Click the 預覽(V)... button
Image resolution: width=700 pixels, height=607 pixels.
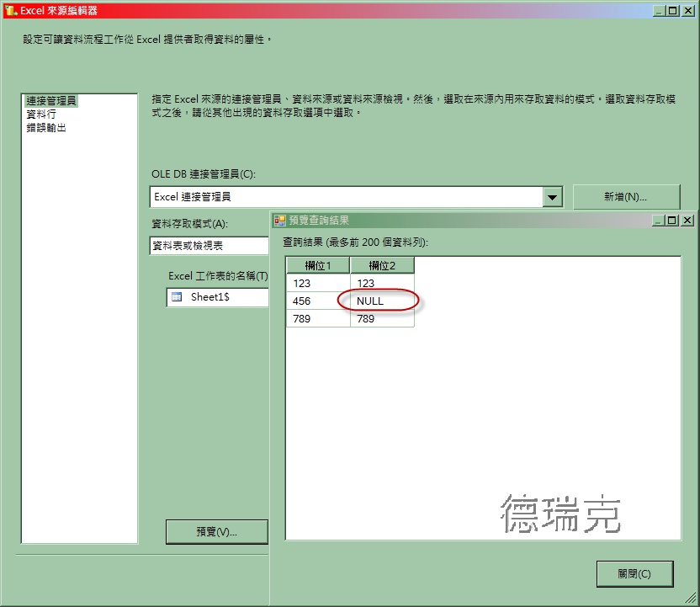coord(217,531)
